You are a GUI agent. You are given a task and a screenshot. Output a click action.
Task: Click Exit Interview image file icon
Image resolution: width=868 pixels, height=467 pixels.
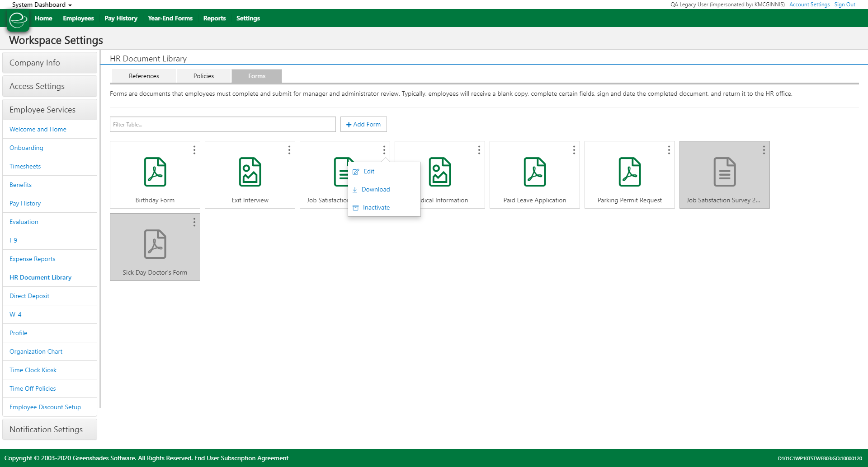[250, 172]
